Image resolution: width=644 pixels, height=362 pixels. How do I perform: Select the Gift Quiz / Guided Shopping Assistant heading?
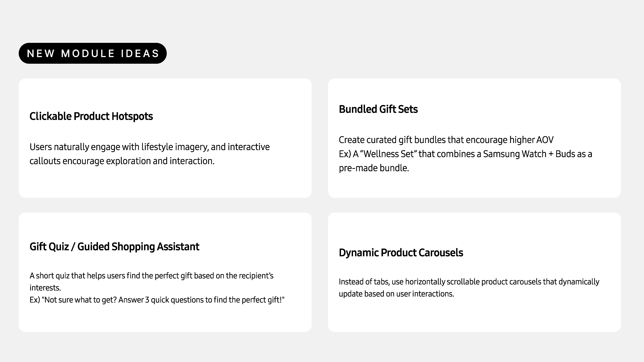pyautogui.click(x=114, y=247)
